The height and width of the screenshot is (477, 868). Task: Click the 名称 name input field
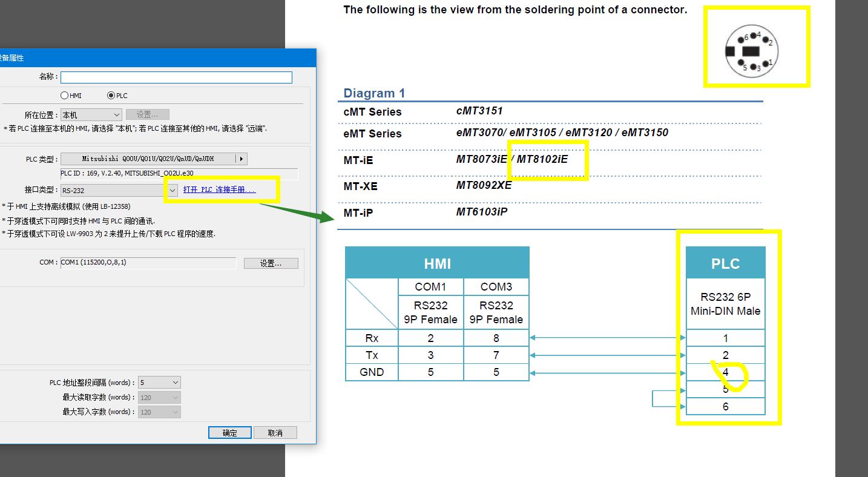pos(176,77)
